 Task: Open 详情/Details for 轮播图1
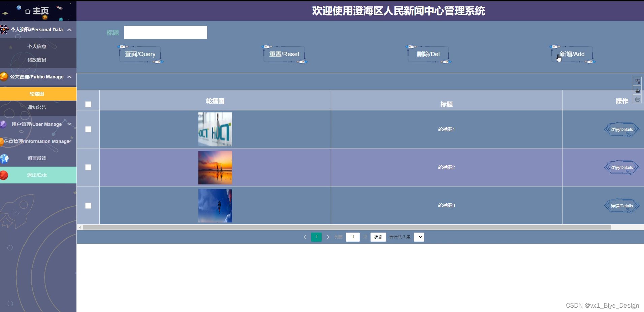pyautogui.click(x=622, y=130)
